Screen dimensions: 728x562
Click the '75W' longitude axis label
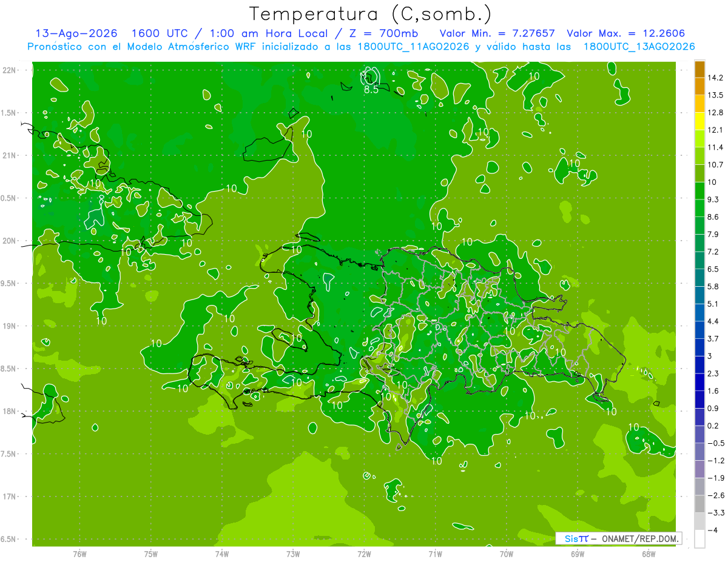[151, 554]
